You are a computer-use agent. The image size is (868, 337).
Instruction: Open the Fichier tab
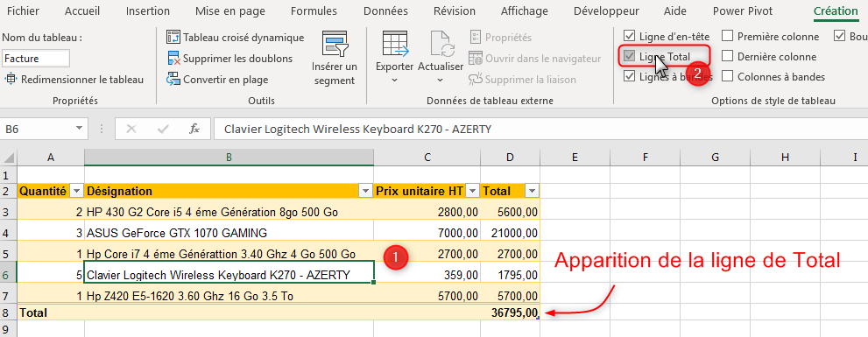point(24,11)
